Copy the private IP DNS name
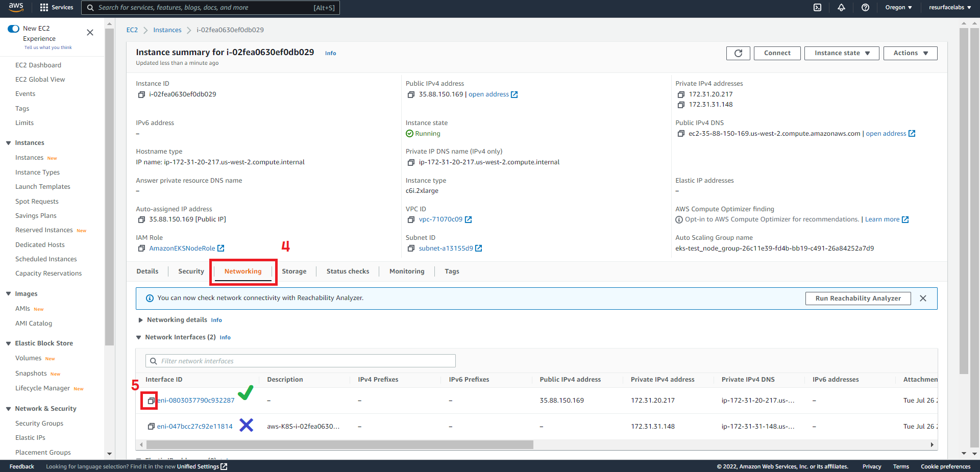The height and width of the screenshot is (472, 980). tap(411, 162)
